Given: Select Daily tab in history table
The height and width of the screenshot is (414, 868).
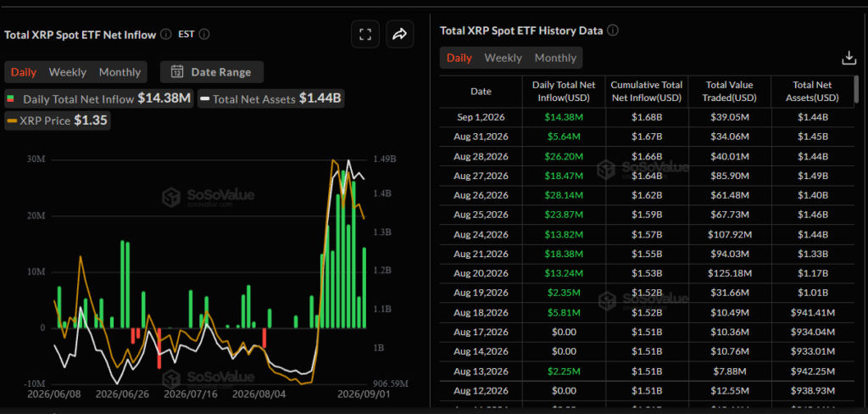Looking at the screenshot, I should tap(459, 58).
